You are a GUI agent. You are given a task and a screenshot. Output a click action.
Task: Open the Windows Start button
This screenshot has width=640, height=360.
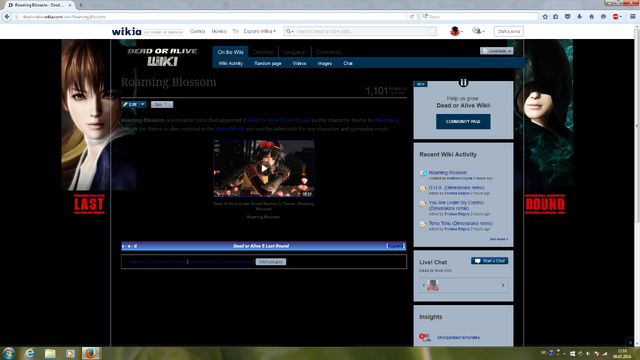pyautogui.click(x=9, y=353)
